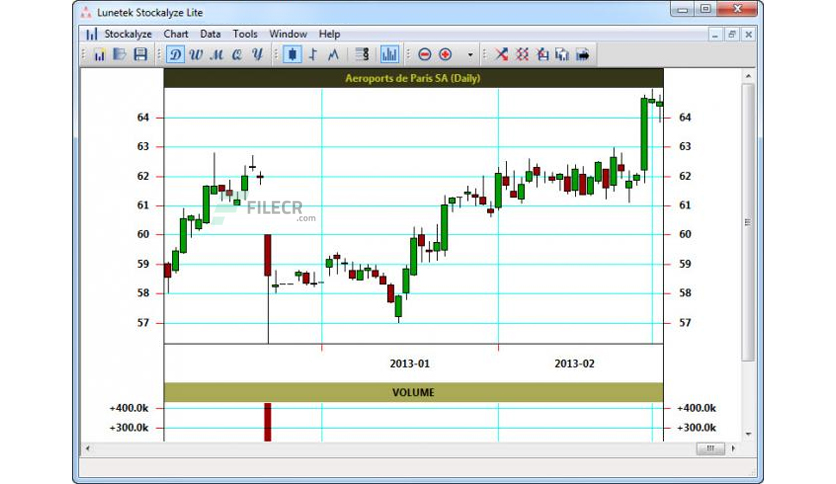Open the Window menu
This screenshot has width=836, height=484.
(x=288, y=34)
